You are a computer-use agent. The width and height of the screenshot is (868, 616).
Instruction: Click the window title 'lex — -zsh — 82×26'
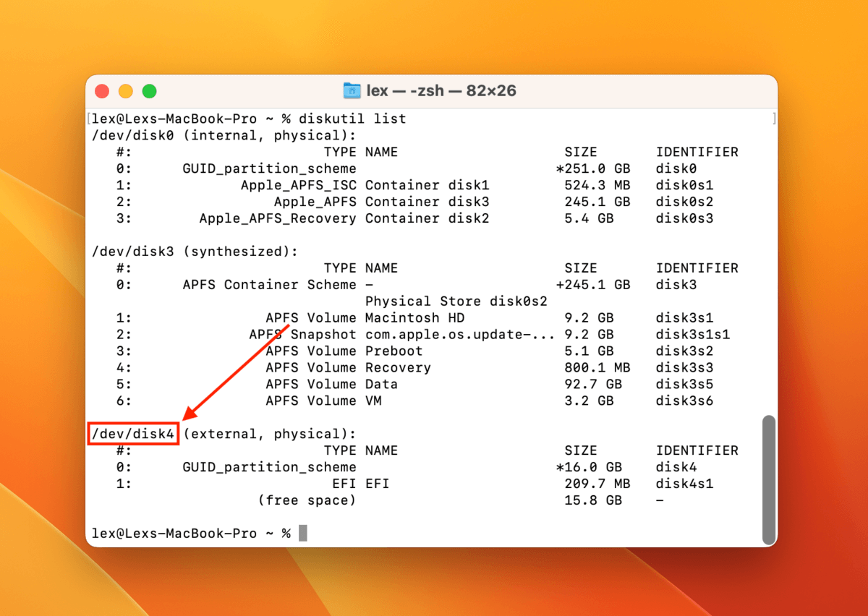[441, 91]
